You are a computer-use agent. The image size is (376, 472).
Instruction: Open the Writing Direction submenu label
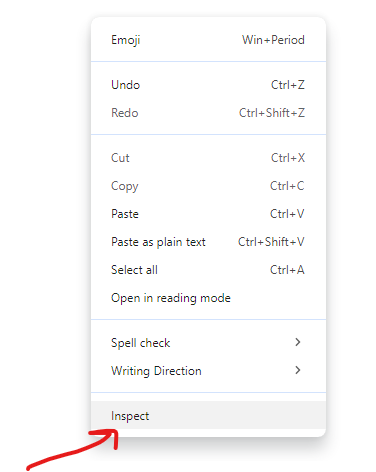pos(156,371)
